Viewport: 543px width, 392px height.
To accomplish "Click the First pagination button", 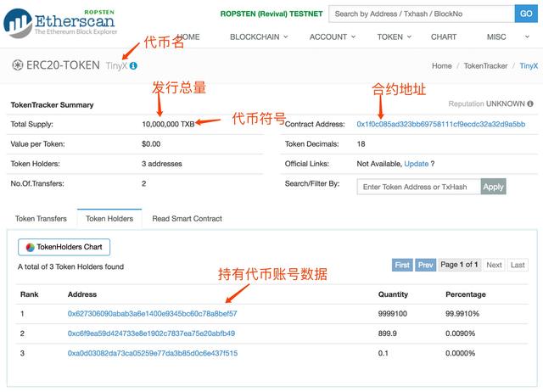I will point(402,265).
